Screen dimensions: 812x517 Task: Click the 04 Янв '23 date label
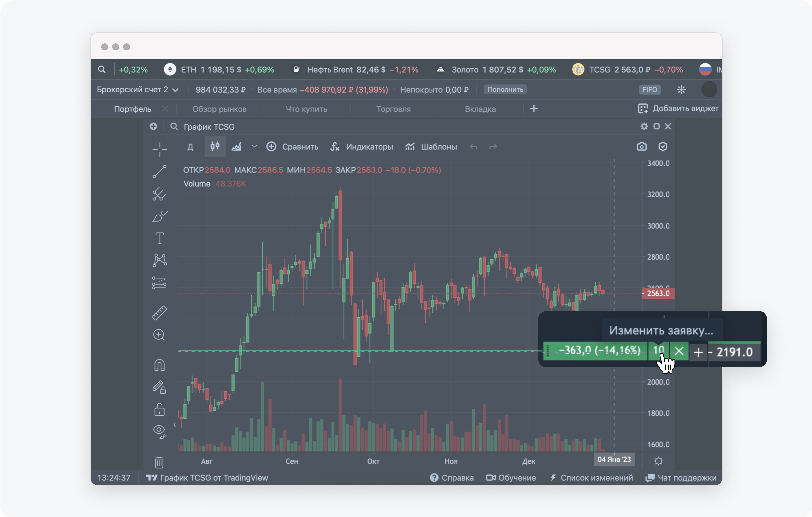coord(614,460)
